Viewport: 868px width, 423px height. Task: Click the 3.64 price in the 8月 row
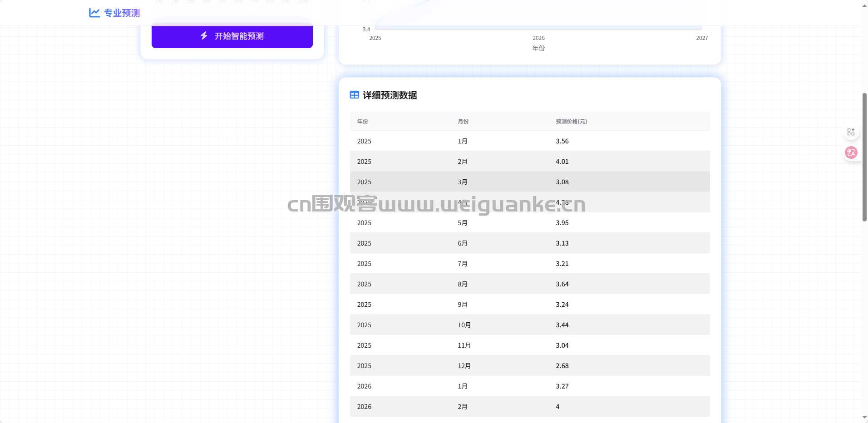tap(562, 284)
